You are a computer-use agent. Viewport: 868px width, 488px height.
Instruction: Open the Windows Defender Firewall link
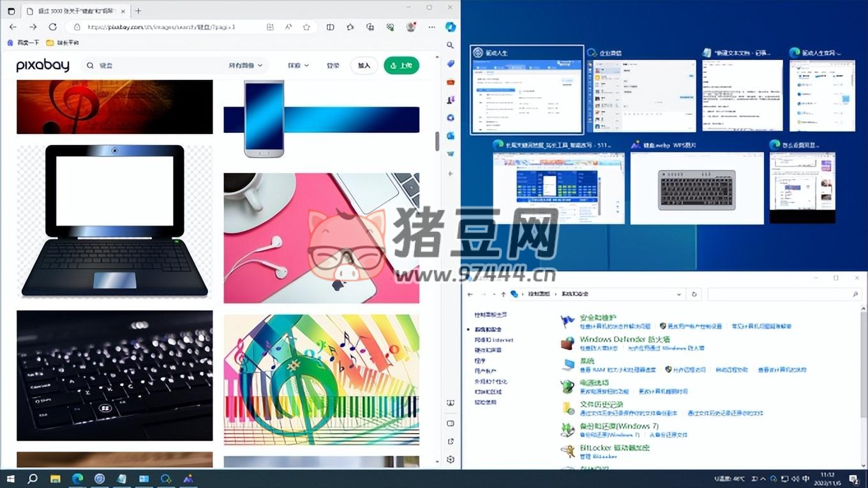[x=624, y=339]
